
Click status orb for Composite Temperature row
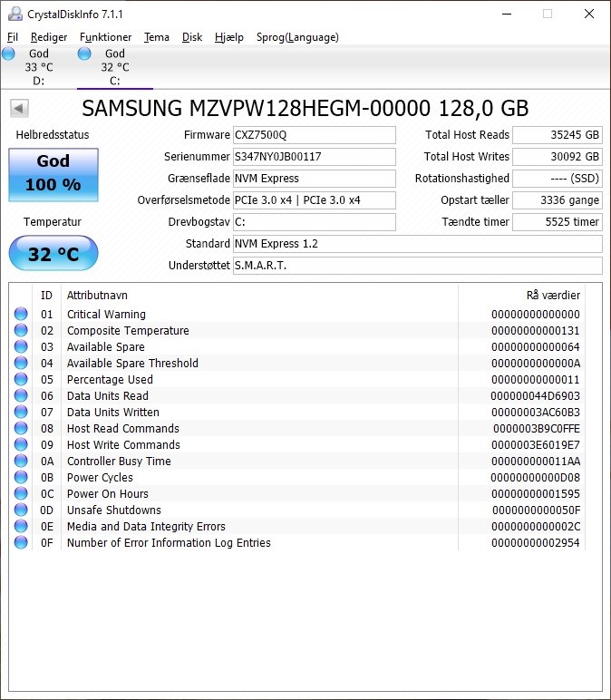[x=21, y=330]
